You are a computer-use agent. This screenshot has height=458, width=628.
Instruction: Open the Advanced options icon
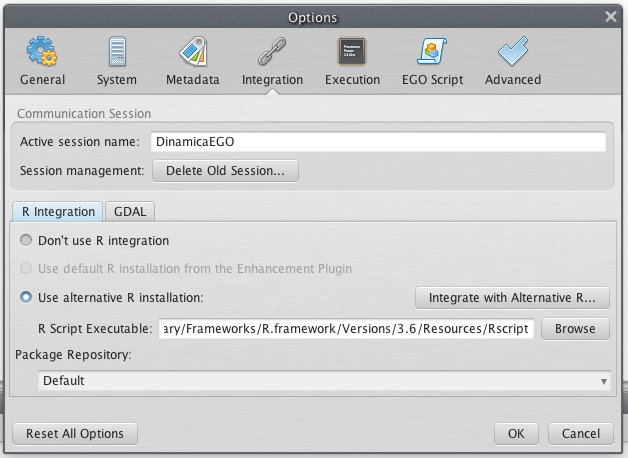point(512,50)
